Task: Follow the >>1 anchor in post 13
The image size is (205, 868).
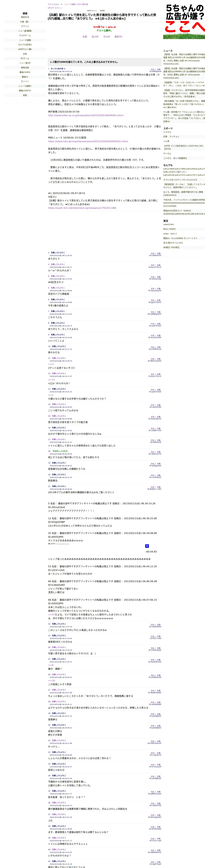Action: tap(51, 395)
